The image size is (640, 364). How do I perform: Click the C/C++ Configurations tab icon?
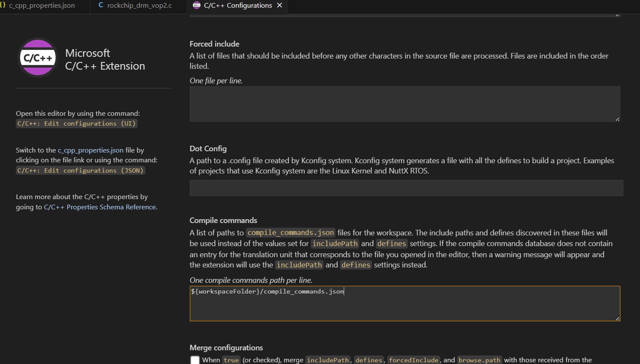(197, 5)
